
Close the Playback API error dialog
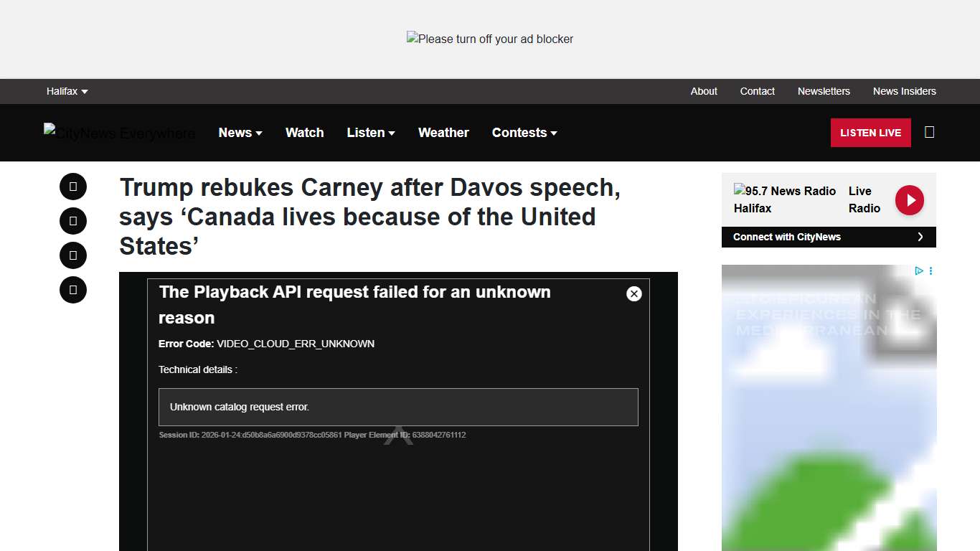[x=633, y=293]
